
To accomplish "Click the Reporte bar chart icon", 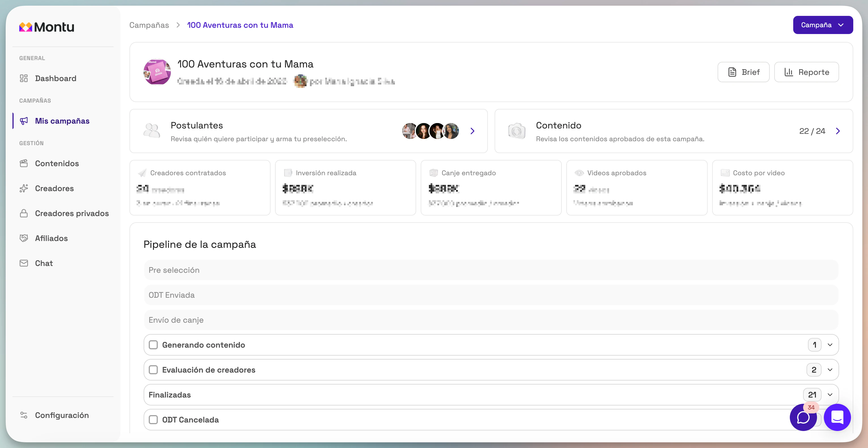I will coord(788,72).
